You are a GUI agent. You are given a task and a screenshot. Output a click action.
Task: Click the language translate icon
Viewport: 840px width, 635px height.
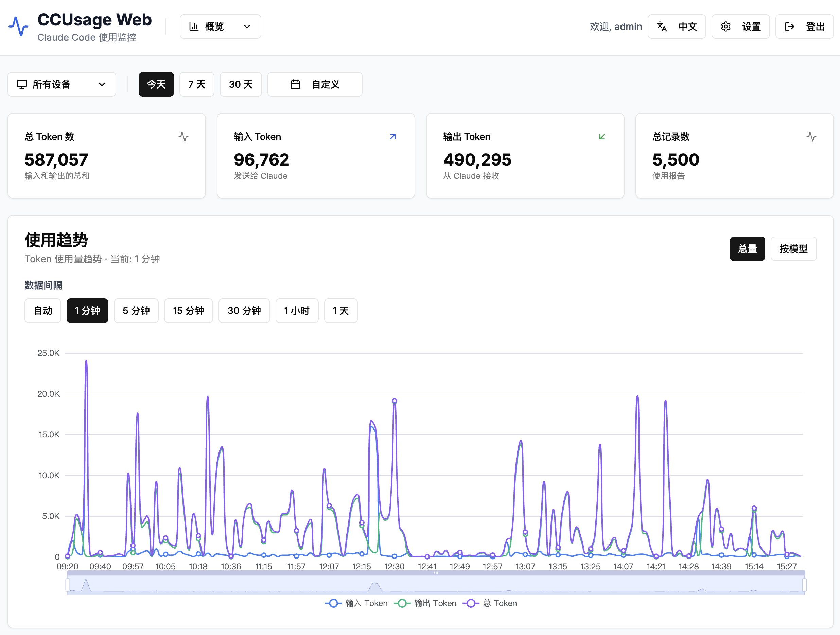662,27
